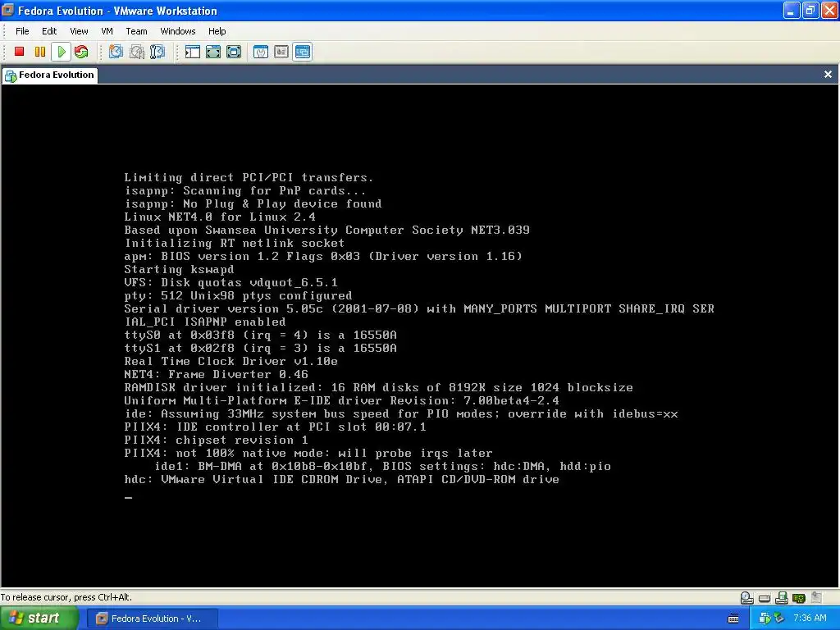Image resolution: width=840 pixels, height=630 pixels.
Task: Click the revert to snapshot icon
Action: (x=137, y=52)
